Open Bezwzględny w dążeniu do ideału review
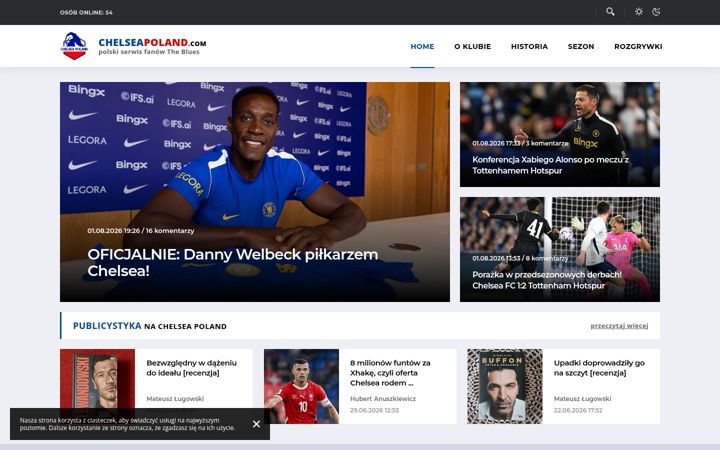The height and width of the screenshot is (450, 720). click(191, 368)
